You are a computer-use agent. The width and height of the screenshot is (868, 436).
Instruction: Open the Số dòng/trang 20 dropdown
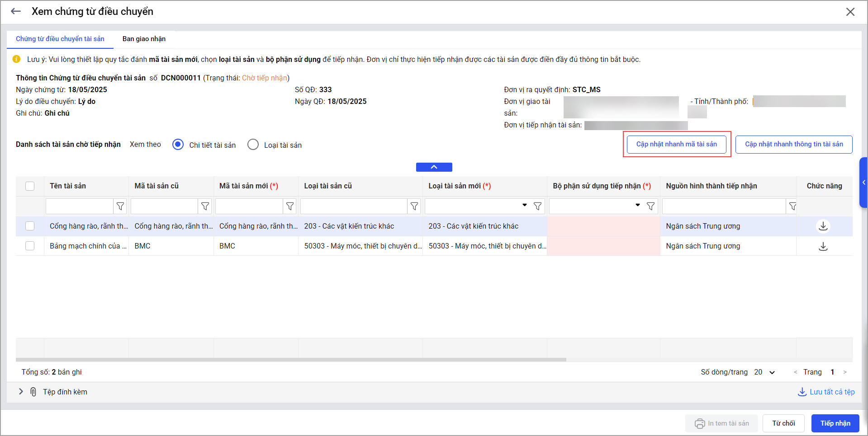point(765,372)
